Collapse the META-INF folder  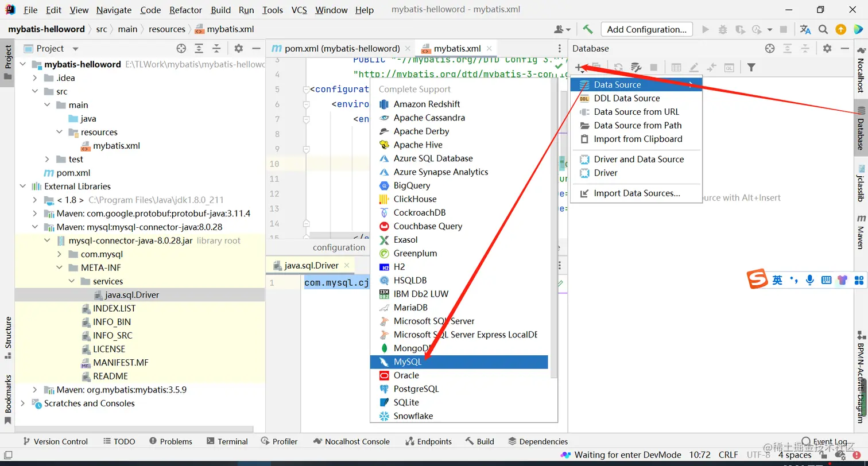60,267
